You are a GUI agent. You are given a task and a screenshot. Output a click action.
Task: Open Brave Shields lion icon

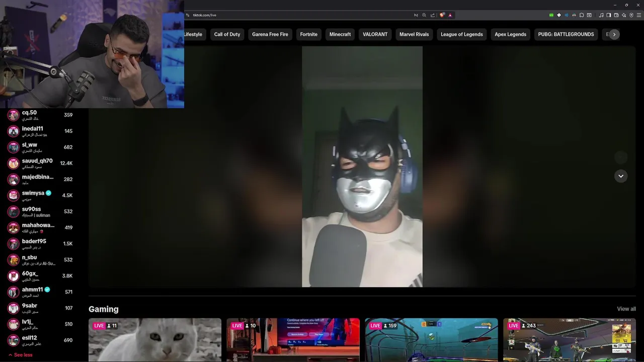(442, 15)
